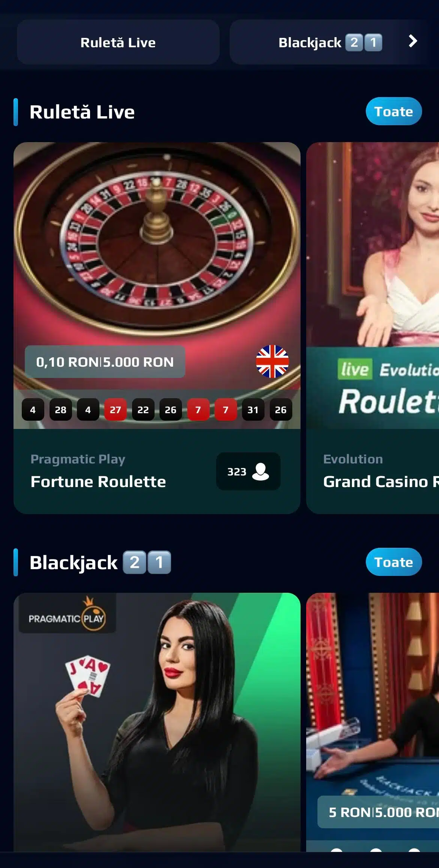Click the red 27 result chip
Image resolution: width=439 pixels, height=868 pixels.
point(116,409)
